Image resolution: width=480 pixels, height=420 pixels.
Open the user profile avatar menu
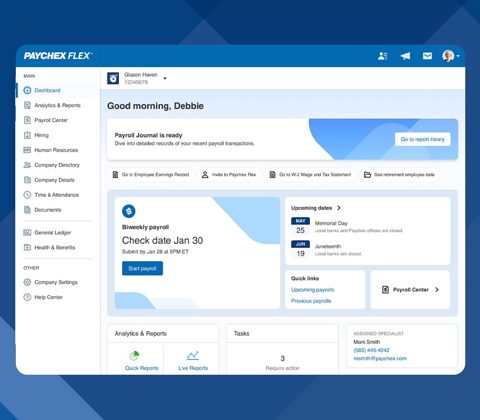[x=450, y=56]
